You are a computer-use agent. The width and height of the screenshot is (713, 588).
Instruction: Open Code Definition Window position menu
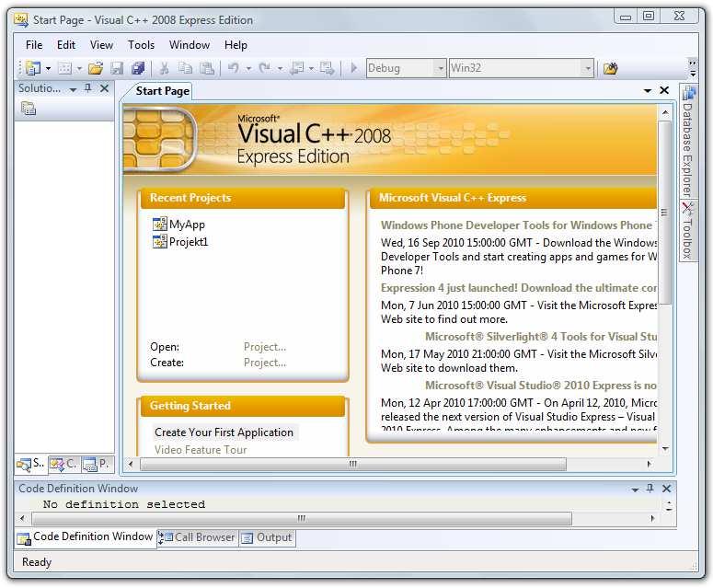[635, 490]
